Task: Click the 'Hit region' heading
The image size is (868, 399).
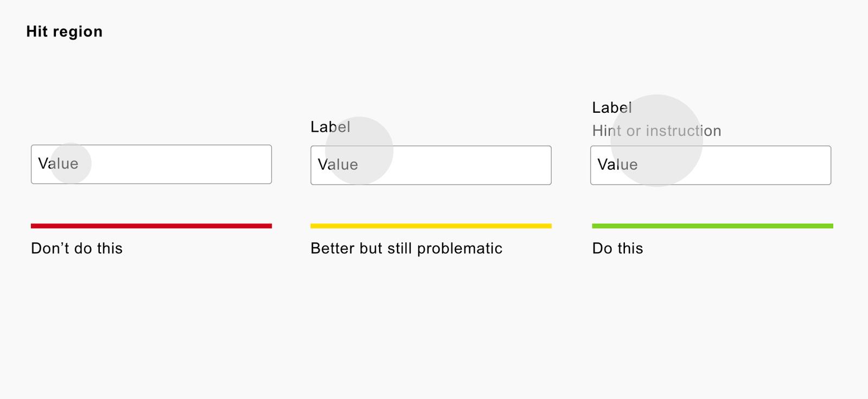Action: 64,31
